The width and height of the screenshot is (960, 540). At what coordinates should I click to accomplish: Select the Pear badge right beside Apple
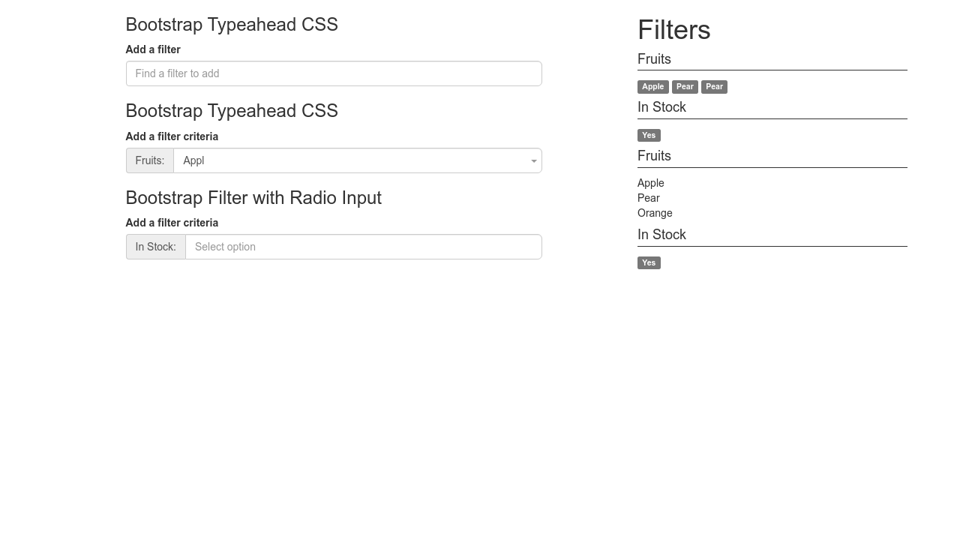(x=685, y=87)
